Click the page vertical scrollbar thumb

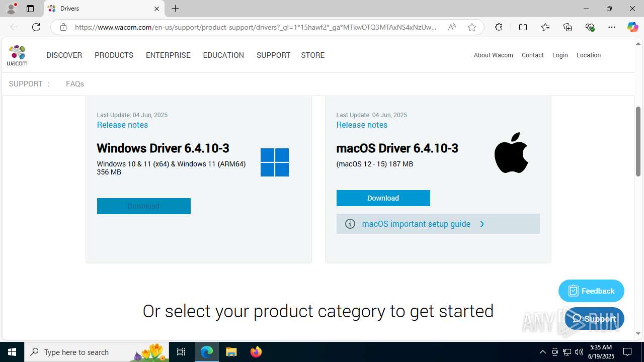point(638,141)
